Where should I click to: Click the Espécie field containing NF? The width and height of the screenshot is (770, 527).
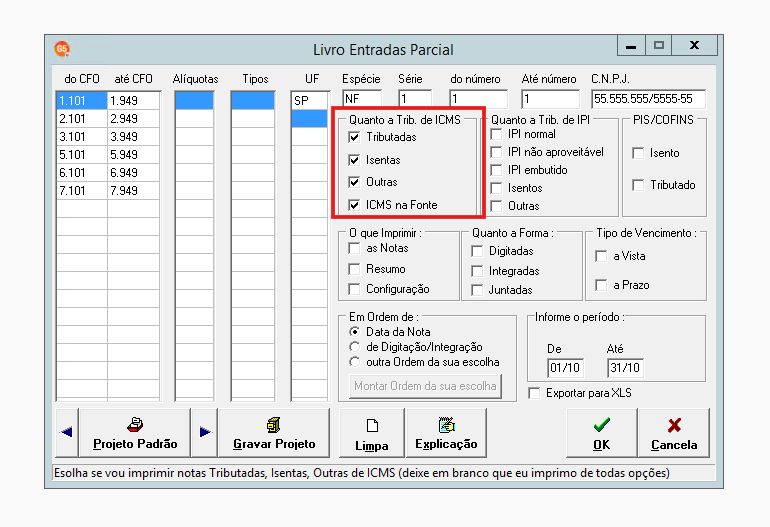[362, 99]
